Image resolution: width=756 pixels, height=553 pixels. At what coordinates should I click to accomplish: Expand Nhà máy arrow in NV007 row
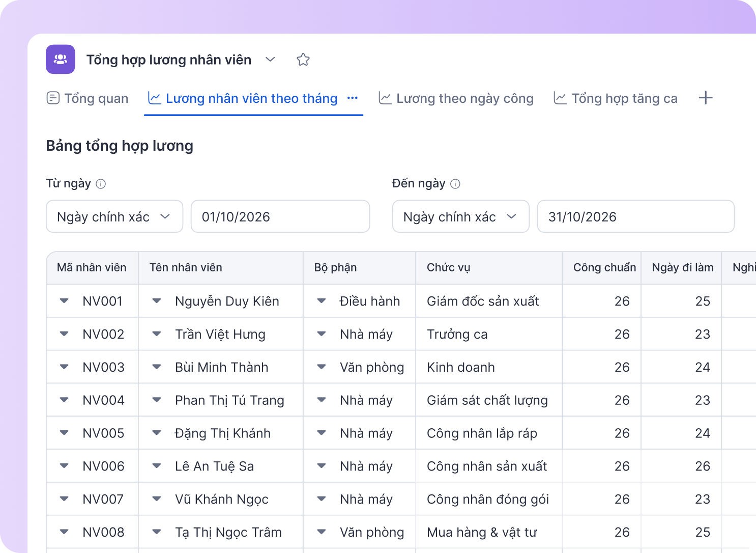click(x=322, y=499)
